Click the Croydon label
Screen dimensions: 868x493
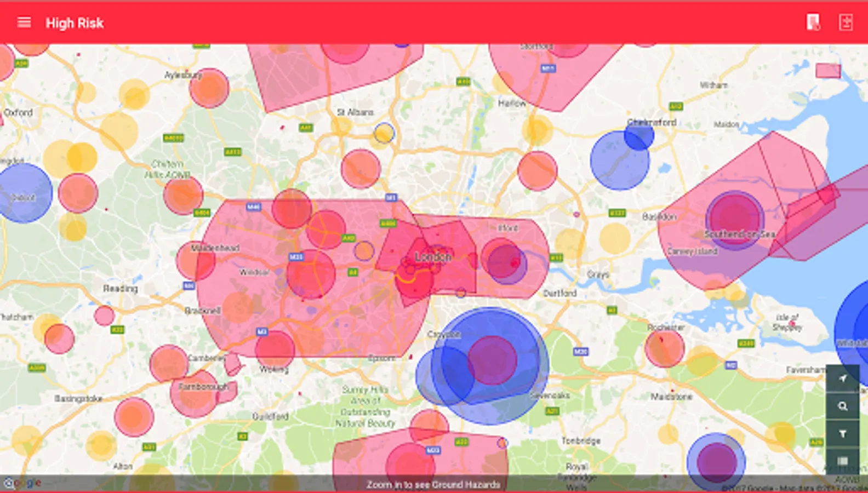[444, 334]
